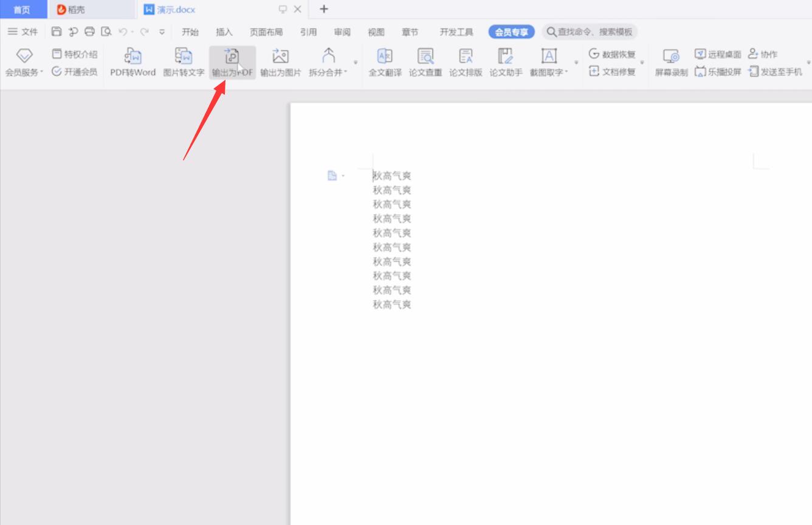Viewport: 812px width, 525px height.
Task: Expand more tools arrow after 数据恢复 group
Action: [x=642, y=63]
